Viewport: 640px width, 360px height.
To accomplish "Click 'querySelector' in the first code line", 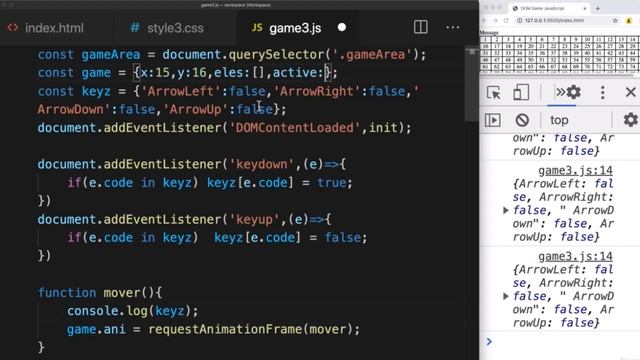I will click(x=276, y=54).
